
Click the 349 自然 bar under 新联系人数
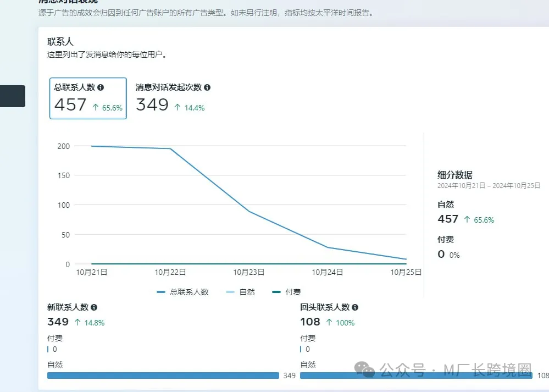click(x=163, y=376)
